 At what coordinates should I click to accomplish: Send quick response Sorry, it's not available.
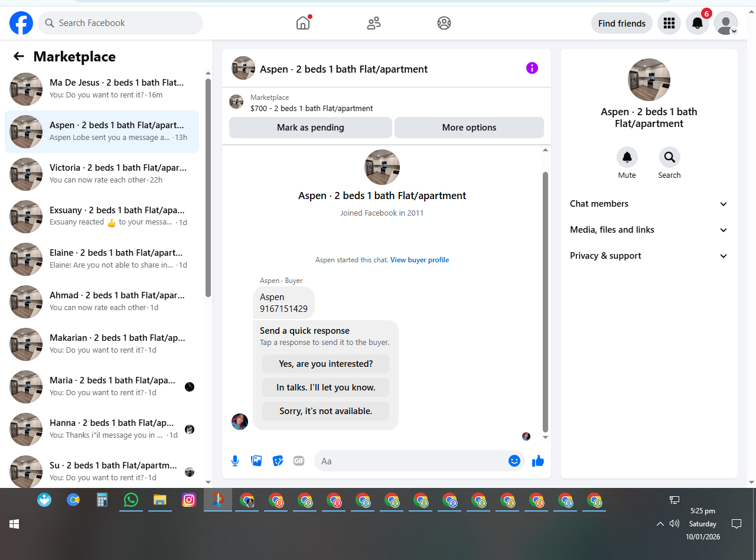pyautogui.click(x=326, y=411)
